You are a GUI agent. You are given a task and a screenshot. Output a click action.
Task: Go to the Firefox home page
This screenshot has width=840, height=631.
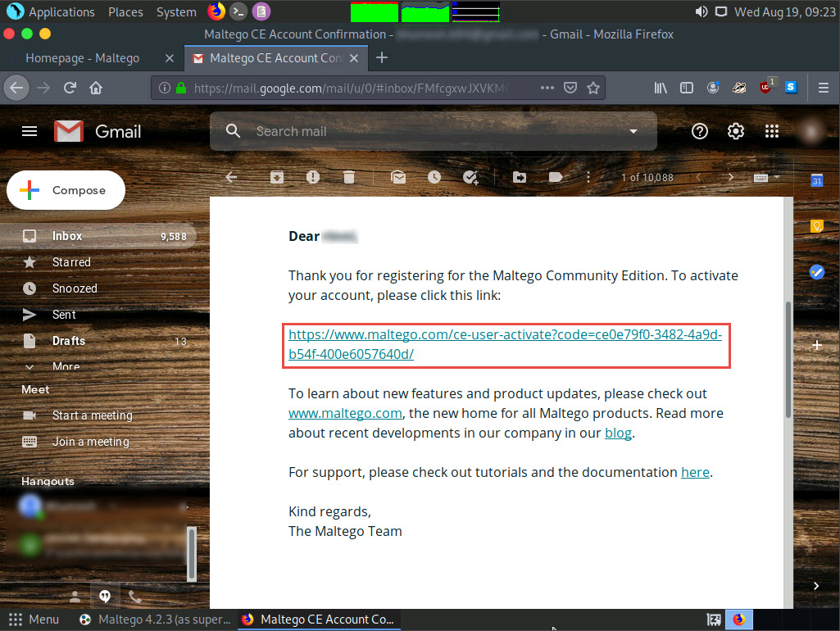96,88
